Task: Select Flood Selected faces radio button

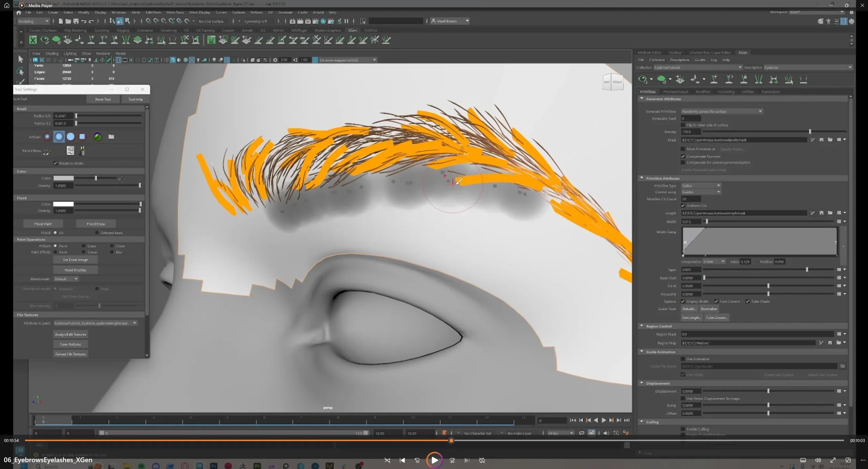Action: click(x=97, y=233)
